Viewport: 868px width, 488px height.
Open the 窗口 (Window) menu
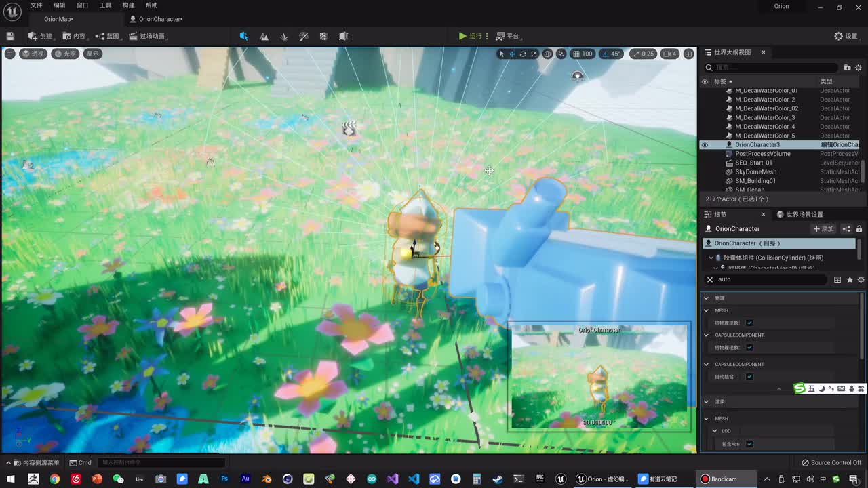click(x=82, y=5)
